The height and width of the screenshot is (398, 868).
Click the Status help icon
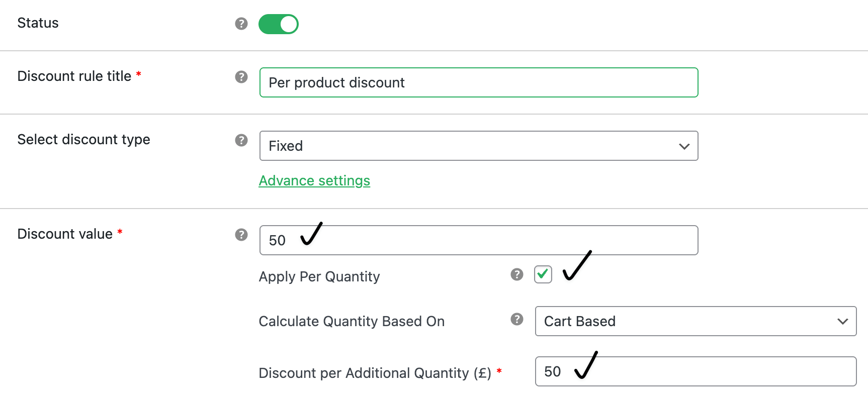point(241,23)
